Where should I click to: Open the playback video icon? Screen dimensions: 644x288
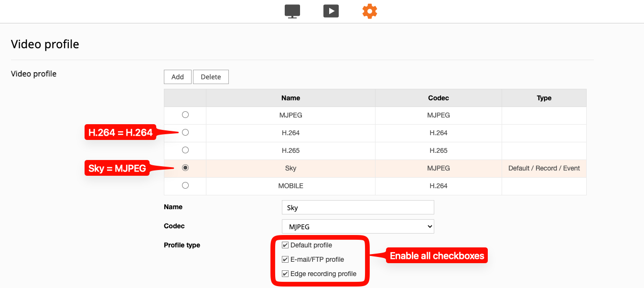point(331,11)
